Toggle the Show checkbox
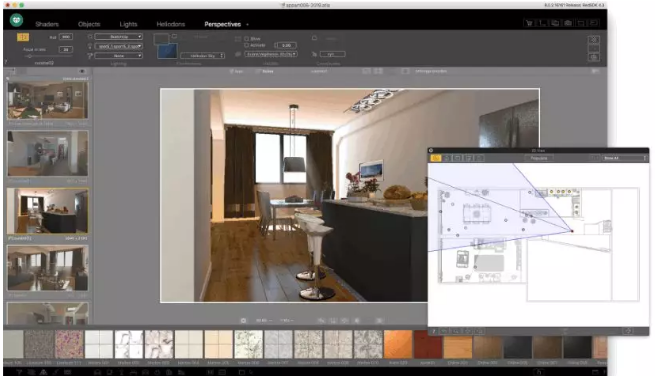This screenshot has height=378, width=655. [x=247, y=38]
